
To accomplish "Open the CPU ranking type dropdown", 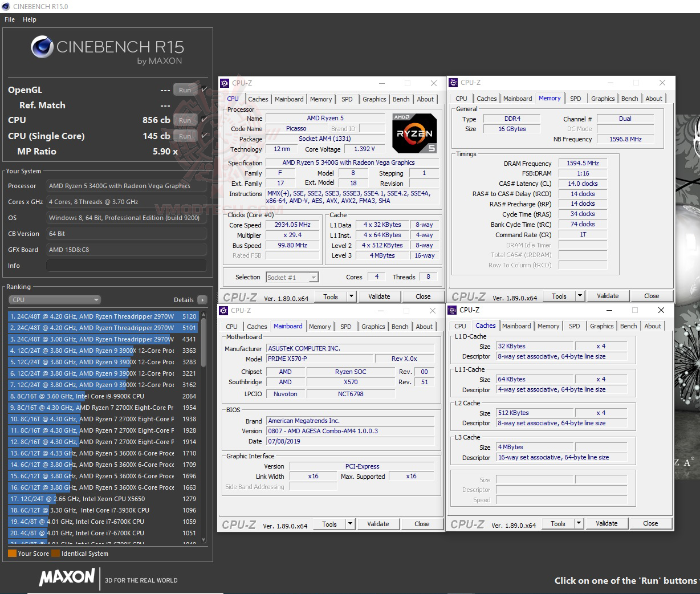I will coord(55,300).
